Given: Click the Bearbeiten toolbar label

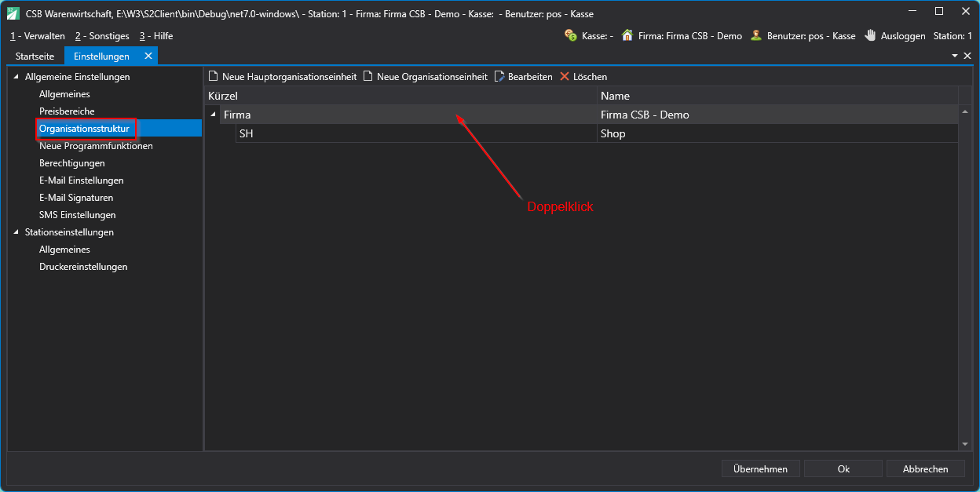Looking at the screenshot, I should (530, 77).
